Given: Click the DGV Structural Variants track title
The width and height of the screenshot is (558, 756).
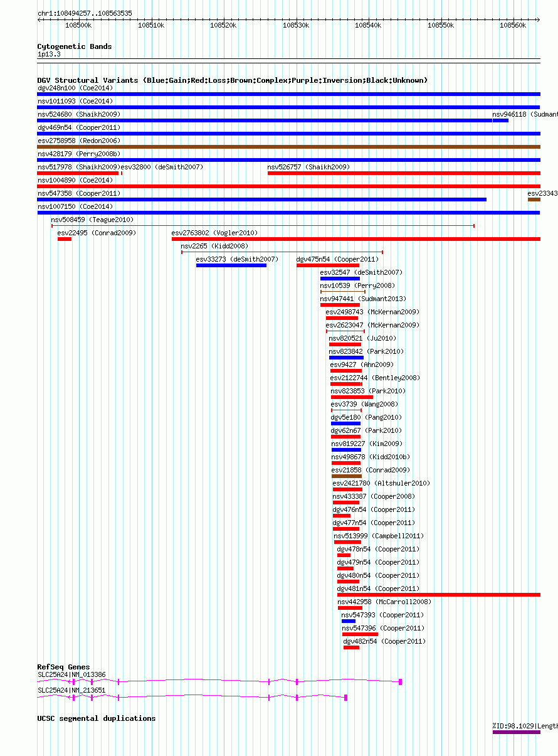Looking at the screenshot, I should click(233, 80).
